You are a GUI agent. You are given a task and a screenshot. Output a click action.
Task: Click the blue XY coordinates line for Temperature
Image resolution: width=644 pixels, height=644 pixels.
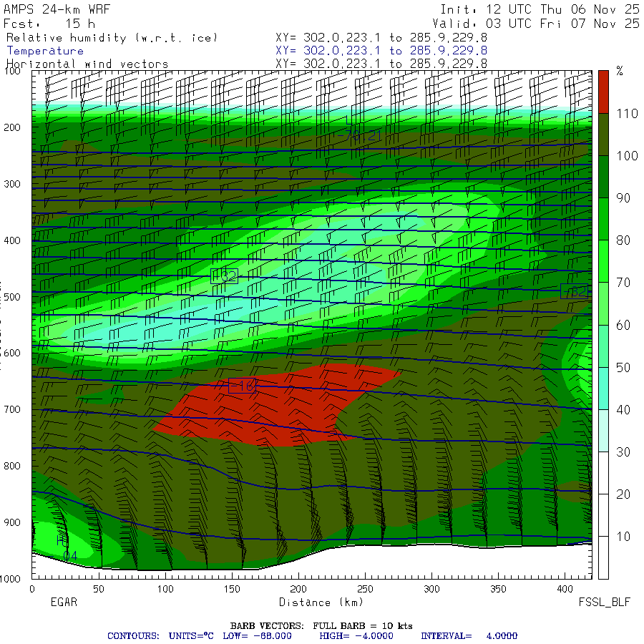(x=381, y=51)
